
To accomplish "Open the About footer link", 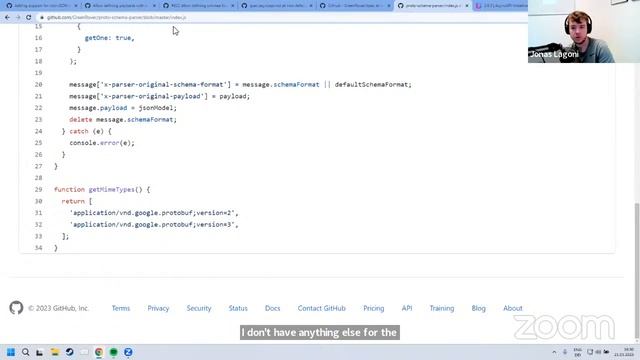I will (513, 308).
